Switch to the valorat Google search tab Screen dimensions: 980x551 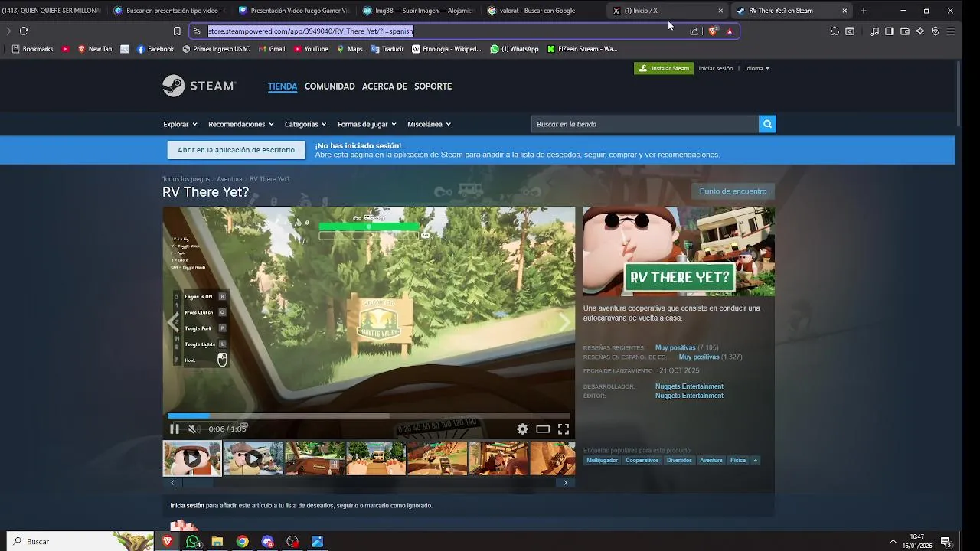pyautogui.click(x=543, y=11)
